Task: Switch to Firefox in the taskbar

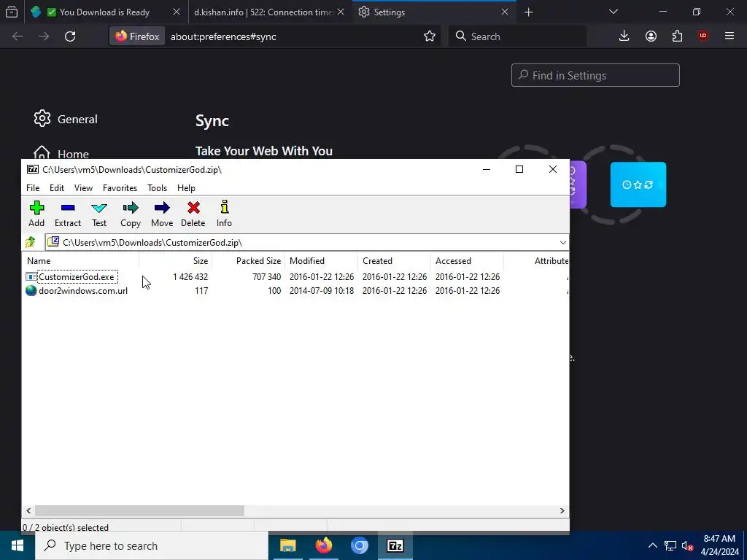Action: pos(323,545)
